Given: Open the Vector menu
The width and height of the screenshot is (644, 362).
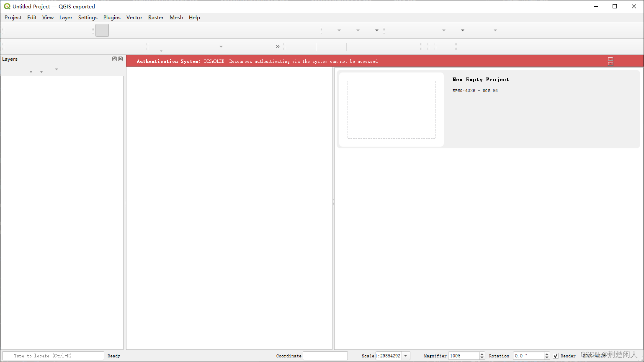Looking at the screenshot, I should pyautogui.click(x=134, y=18).
